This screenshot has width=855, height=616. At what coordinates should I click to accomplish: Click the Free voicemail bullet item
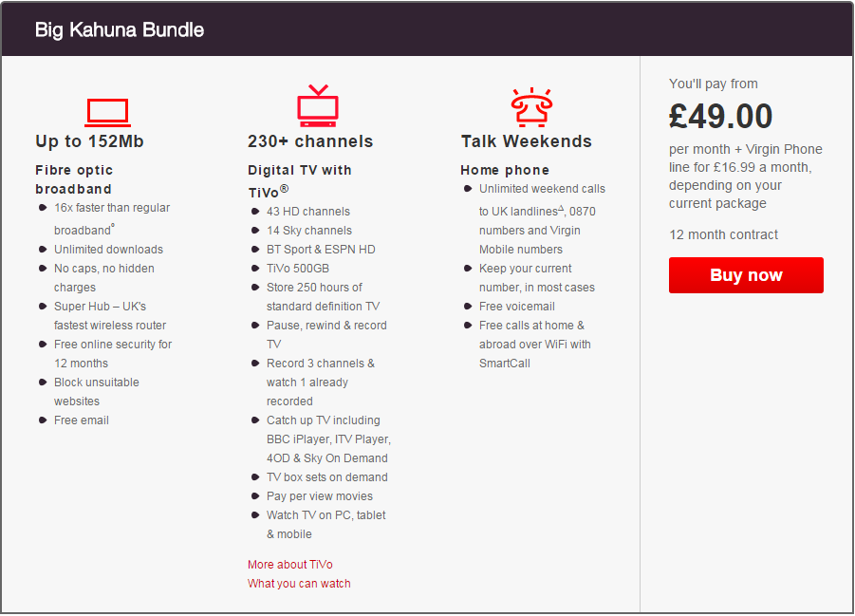coord(517,306)
